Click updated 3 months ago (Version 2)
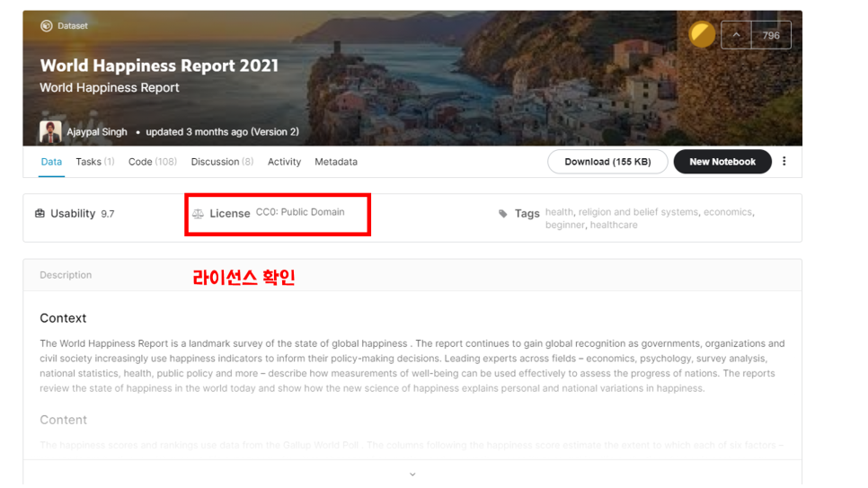The image size is (868, 488). click(x=222, y=132)
